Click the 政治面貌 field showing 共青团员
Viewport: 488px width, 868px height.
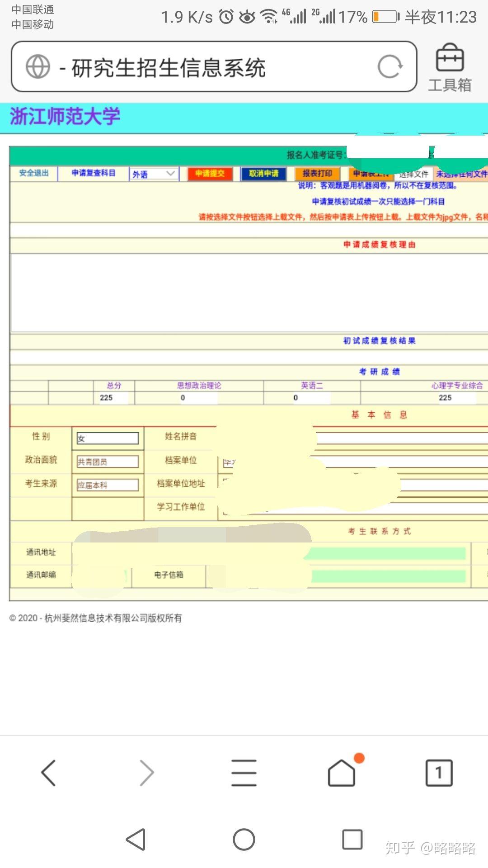(108, 462)
